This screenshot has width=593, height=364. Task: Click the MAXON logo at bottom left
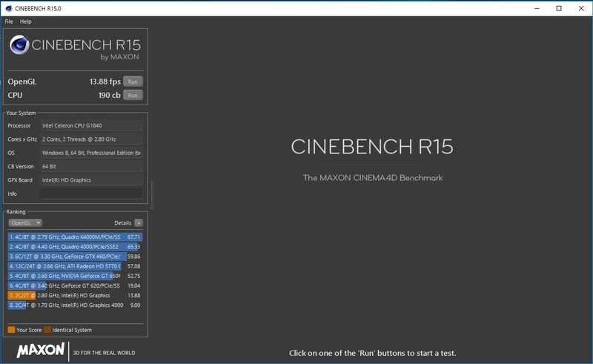[x=41, y=351]
